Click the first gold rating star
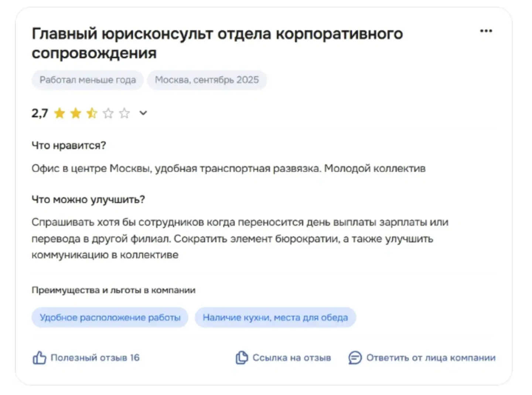The width and height of the screenshot is (532, 395). 59,113
